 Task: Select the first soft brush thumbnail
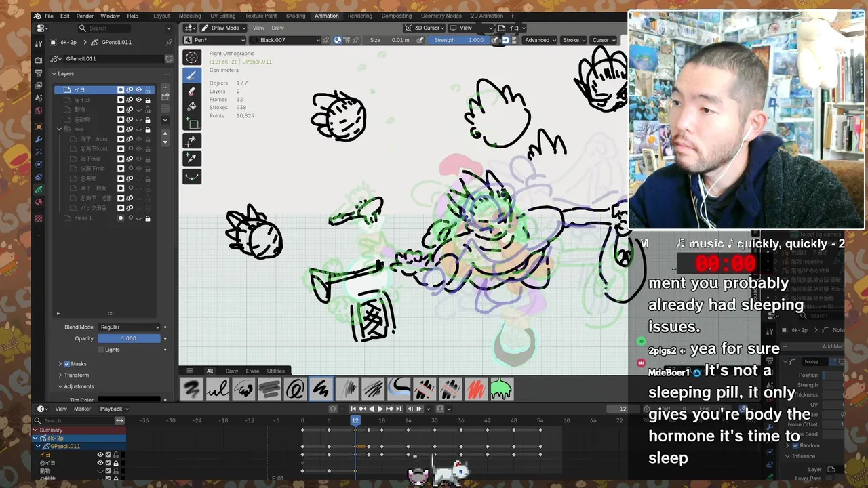(192, 389)
